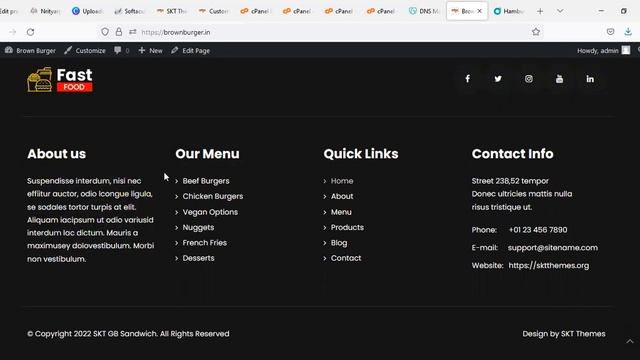Switch to the Softaculous browser tab

point(129,11)
